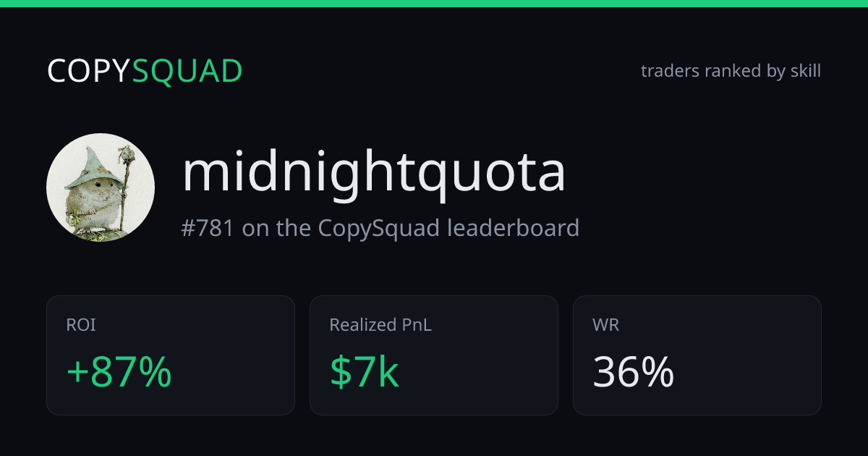Viewport: 868px width, 456px height.
Task: Click the word CopySquad in the rank line
Action: click(x=378, y=228)
